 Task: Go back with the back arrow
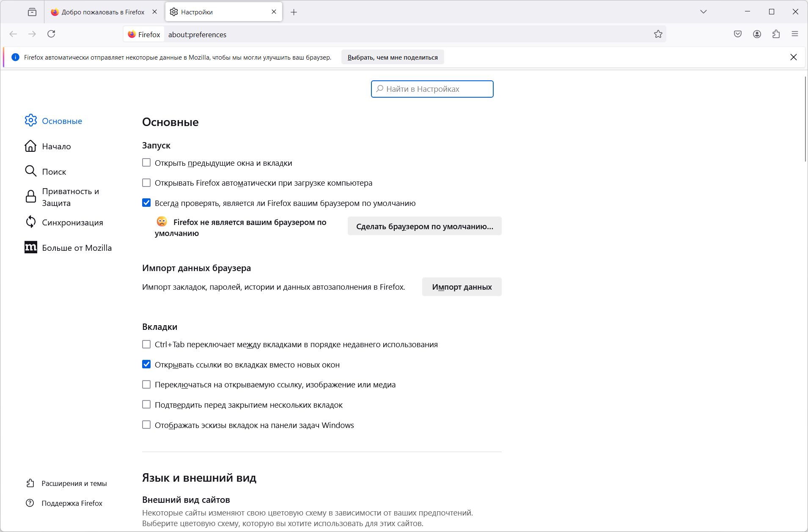click(13, 34)
